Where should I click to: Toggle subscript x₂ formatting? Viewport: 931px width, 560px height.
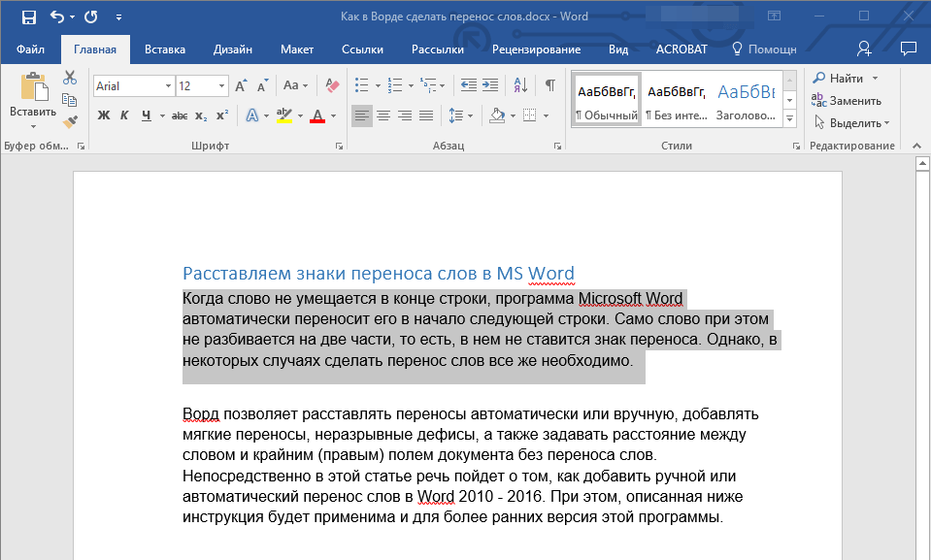201,115
